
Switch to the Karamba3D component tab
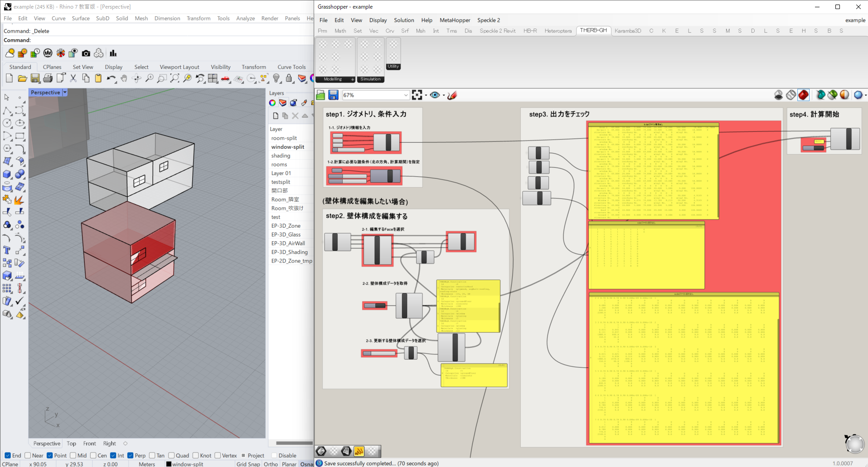click(x=627, y=31)
